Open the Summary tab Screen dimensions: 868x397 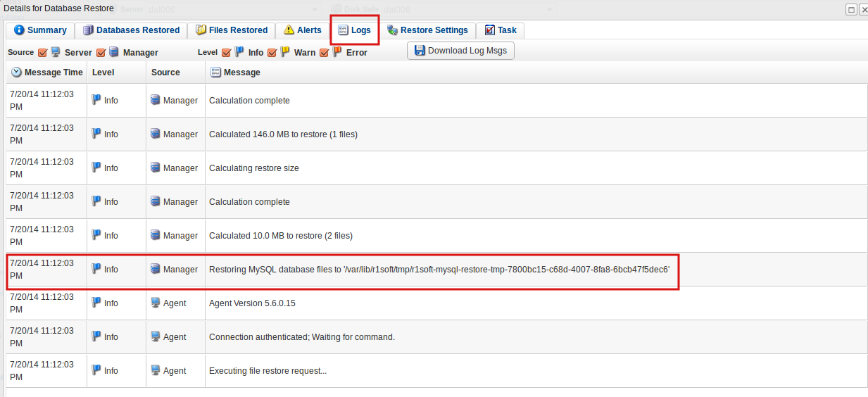click(40, 30)
